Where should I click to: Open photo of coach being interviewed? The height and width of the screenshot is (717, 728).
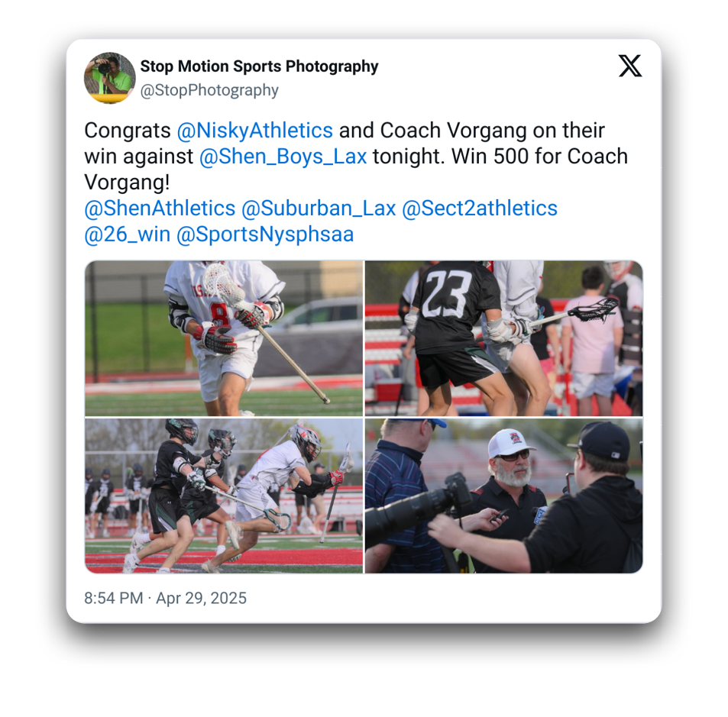[503, 496]
